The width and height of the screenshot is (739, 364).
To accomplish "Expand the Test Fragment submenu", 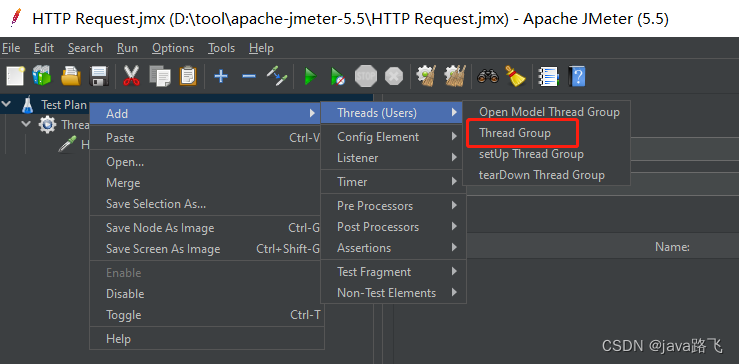I will pyautogui.click(x=393, y=272).
